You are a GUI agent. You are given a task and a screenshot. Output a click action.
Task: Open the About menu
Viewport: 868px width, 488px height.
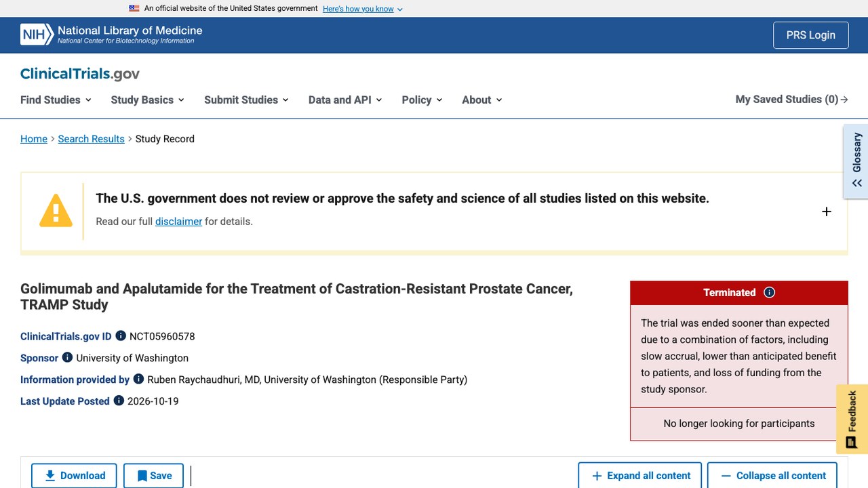click(x=482, y=100)
